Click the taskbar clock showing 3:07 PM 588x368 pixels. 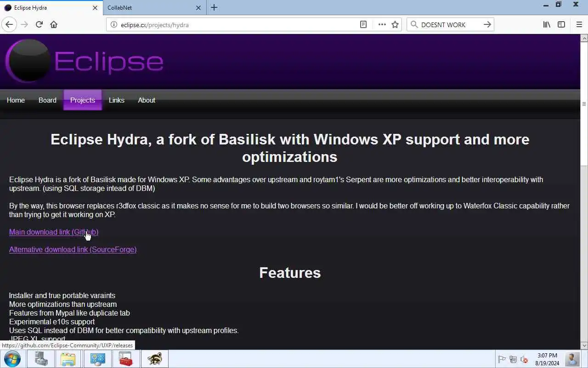[x=547, y=359]
